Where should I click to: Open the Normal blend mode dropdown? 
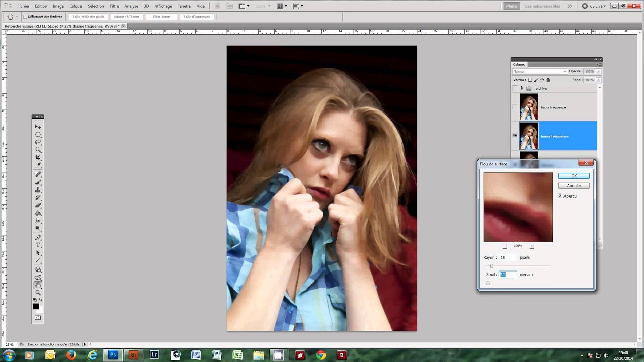(539, 71)
